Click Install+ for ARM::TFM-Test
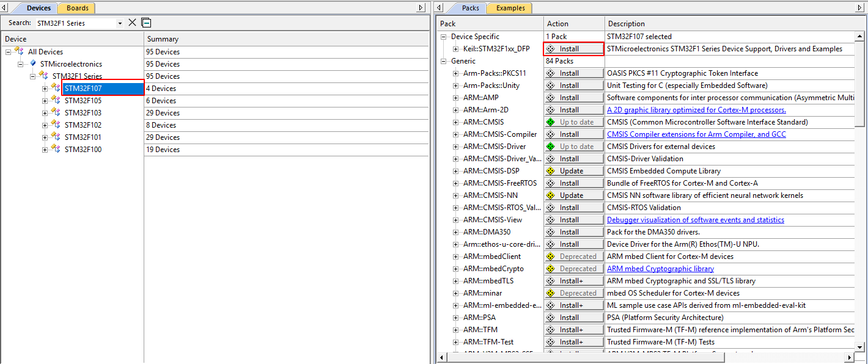This screenshot has width=868, height=364. tap(574, 342)
